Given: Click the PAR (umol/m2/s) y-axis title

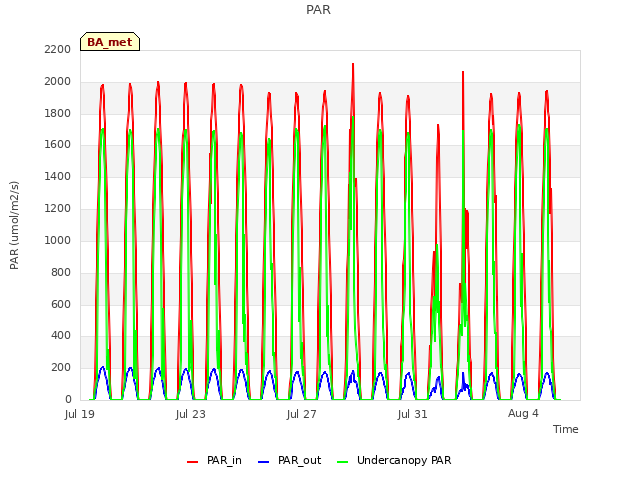Looking at the screenshot, I should [14, 225].
